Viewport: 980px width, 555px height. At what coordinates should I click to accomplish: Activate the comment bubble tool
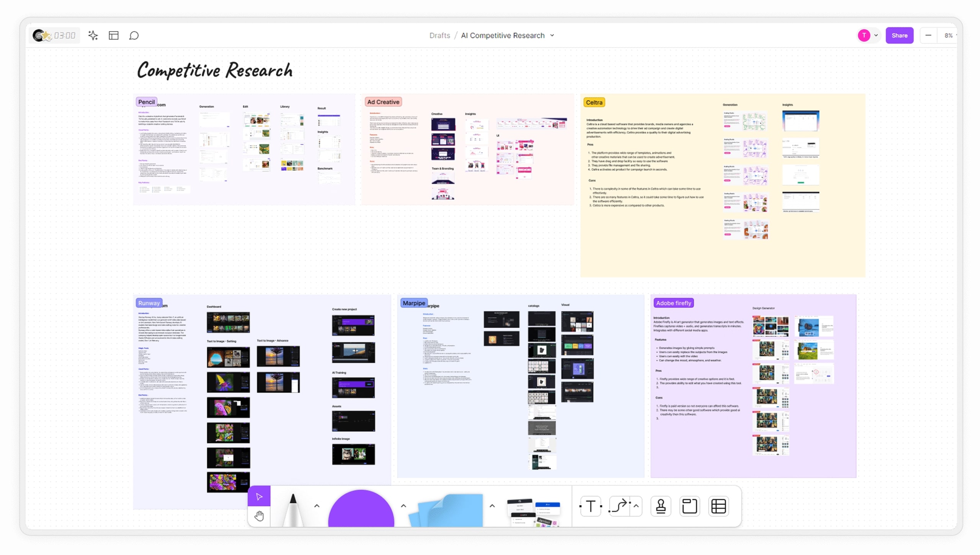pos(134,35)
